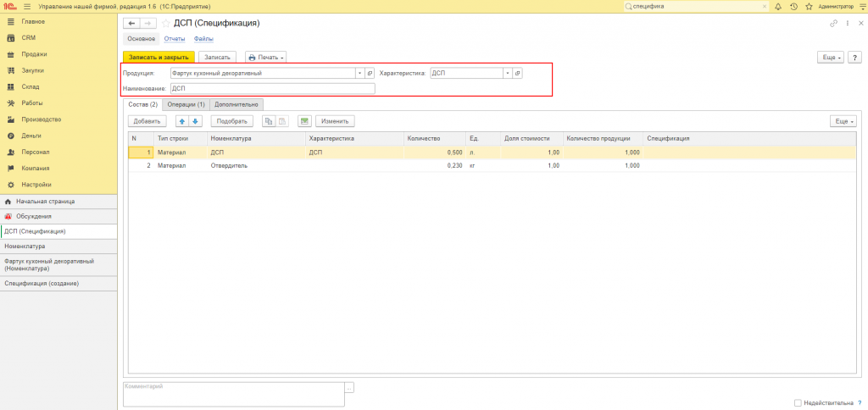This screenshot has width=868, height=410.
Task: Expand the Характеристика dropdown arrow
Action: tap(507, 73)
